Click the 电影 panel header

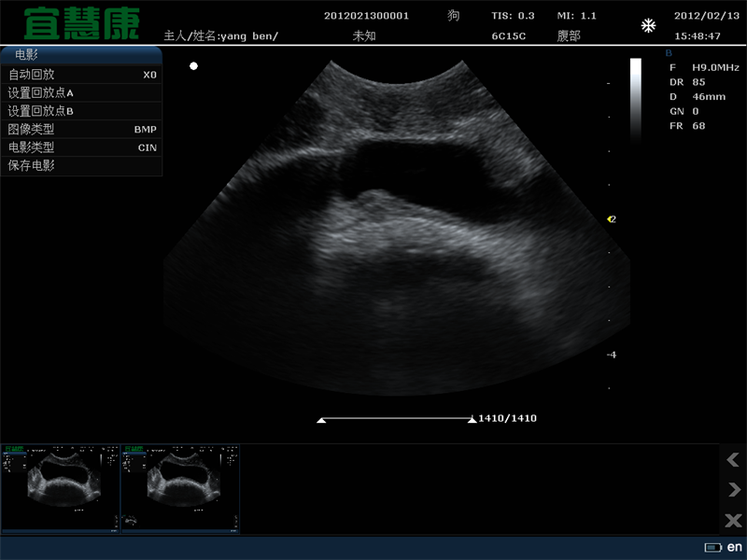pyautogui.click(x=81, y=55)
